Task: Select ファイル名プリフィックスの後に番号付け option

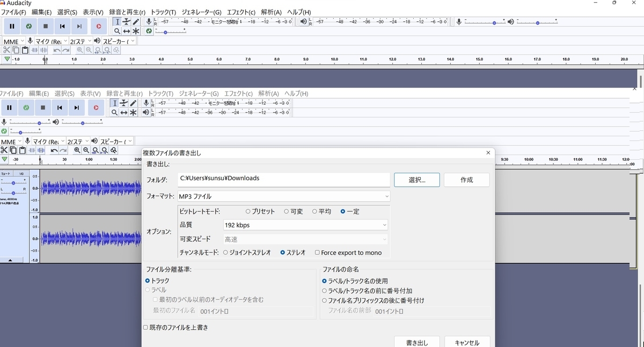Action: click(x=372, y=300)
